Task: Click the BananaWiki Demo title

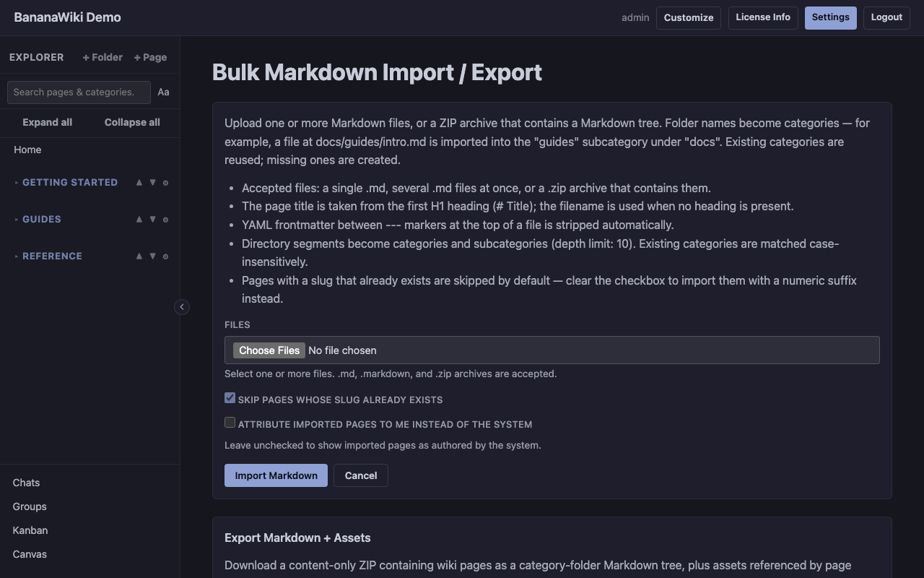Action: [67, 17]
